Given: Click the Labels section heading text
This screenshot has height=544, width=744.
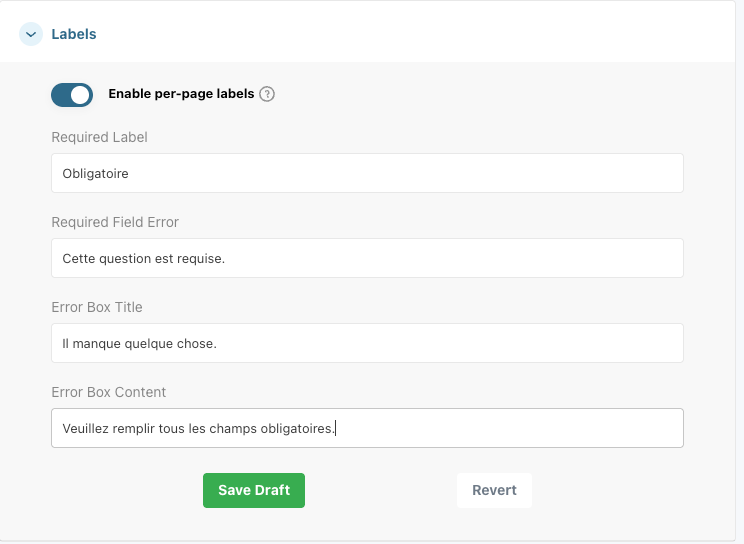Looking at the screenshot, I should click(x=74, y=34).
